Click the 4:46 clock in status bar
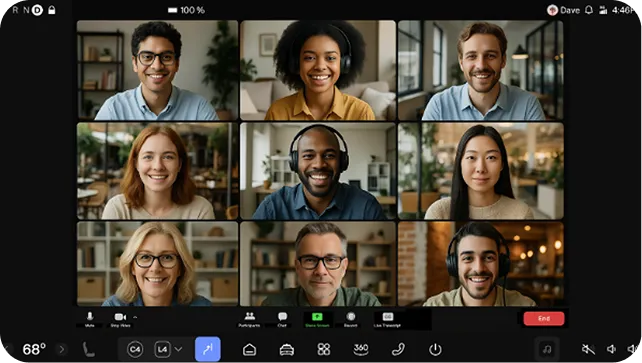This screenshot has height=363, width=642. [623, 10]
